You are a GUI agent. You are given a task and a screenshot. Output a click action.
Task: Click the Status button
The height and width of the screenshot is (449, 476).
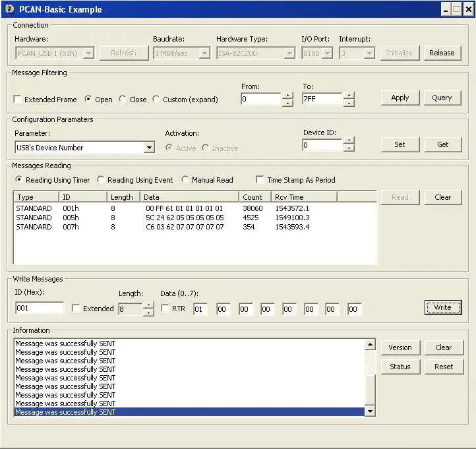tap(400, 367)
